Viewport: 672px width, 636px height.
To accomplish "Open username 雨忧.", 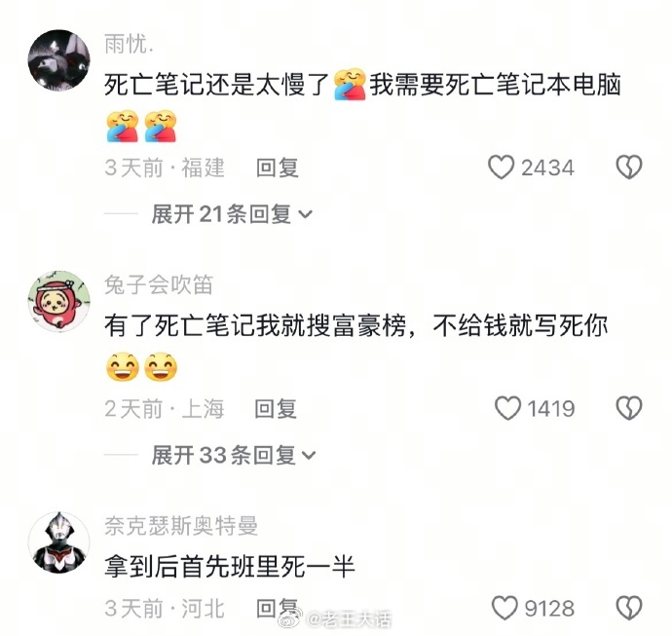I will click(x=129, y=44).
